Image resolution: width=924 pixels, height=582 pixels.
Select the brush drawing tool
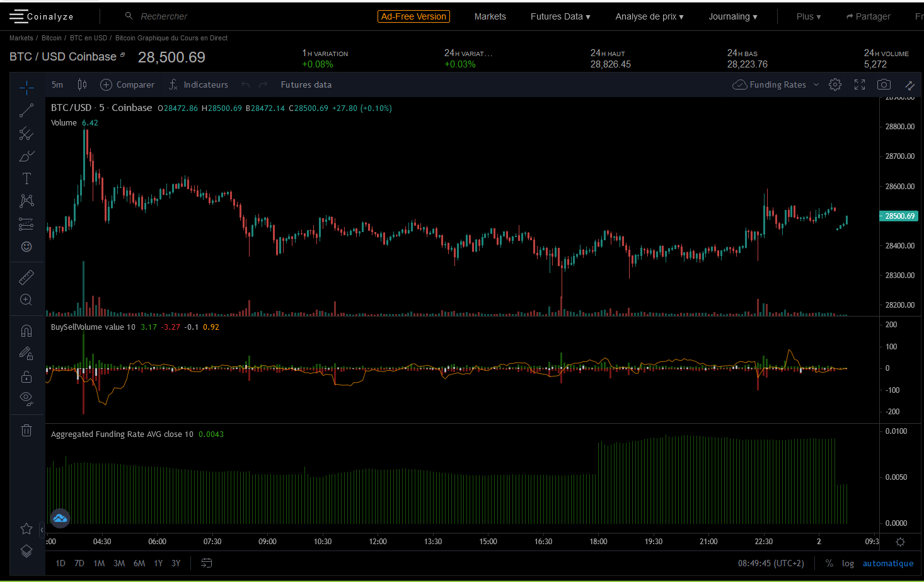tap(26, 156)
